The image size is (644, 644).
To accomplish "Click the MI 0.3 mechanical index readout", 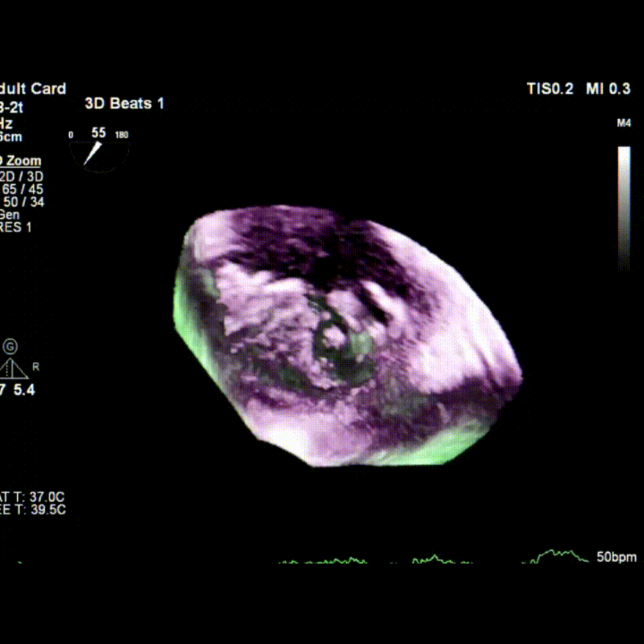I will point(608,89).
